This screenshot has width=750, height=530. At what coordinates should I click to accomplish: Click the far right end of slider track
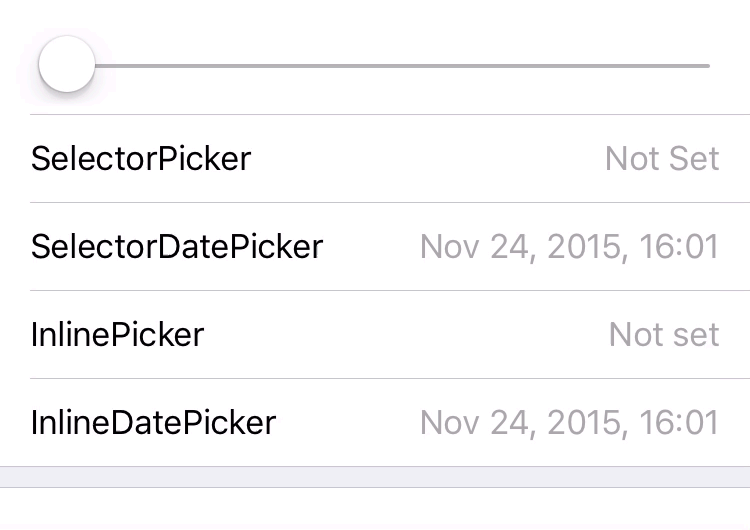click(705, 66)
